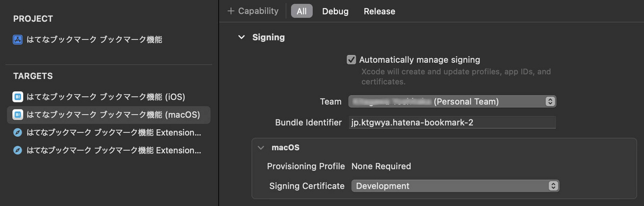Switch to the All configuration tab
The width and height of the screenshot is (644, 206).
tap(302, 11)
